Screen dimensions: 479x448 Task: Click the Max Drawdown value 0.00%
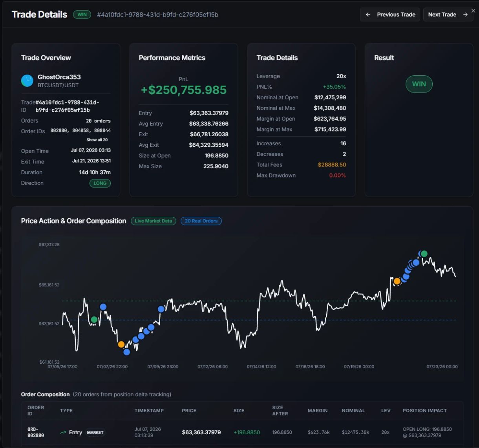pyautogui.click(x=338, y=176)
